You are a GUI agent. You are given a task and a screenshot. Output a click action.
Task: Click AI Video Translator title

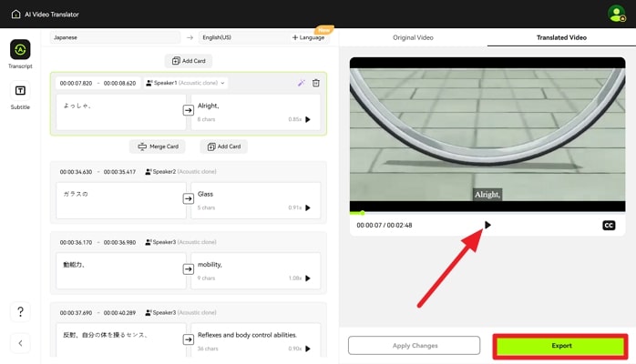[x=52, y=15]
